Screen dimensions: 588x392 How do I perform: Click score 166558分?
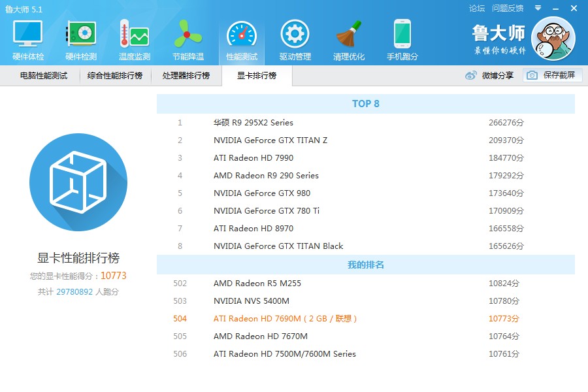(506, 229)
